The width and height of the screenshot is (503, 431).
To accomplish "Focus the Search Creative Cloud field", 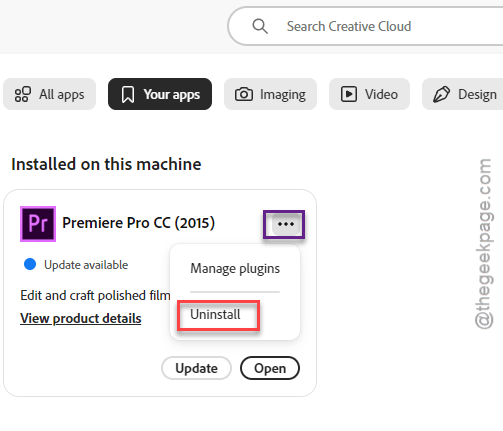I will [x=366, y=26].
